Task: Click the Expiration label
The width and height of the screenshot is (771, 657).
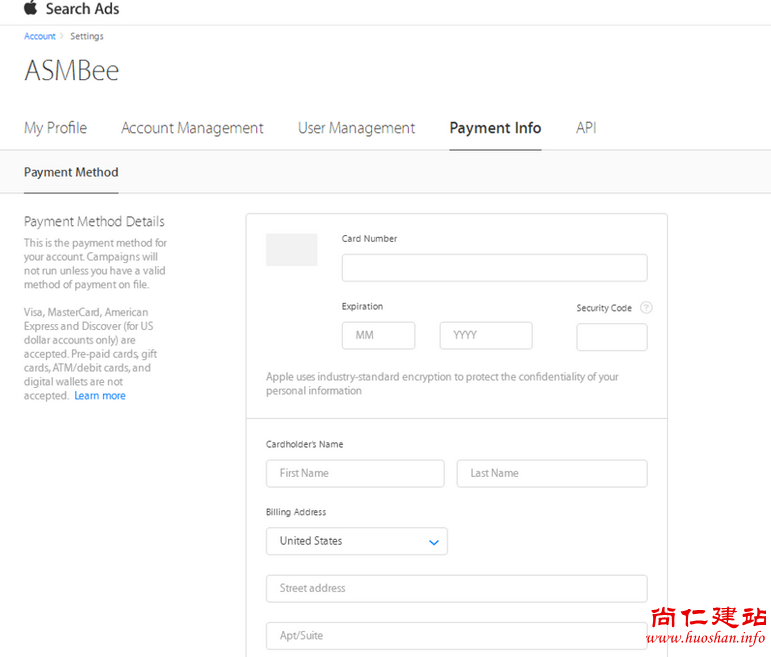Action: coord(362,307)
